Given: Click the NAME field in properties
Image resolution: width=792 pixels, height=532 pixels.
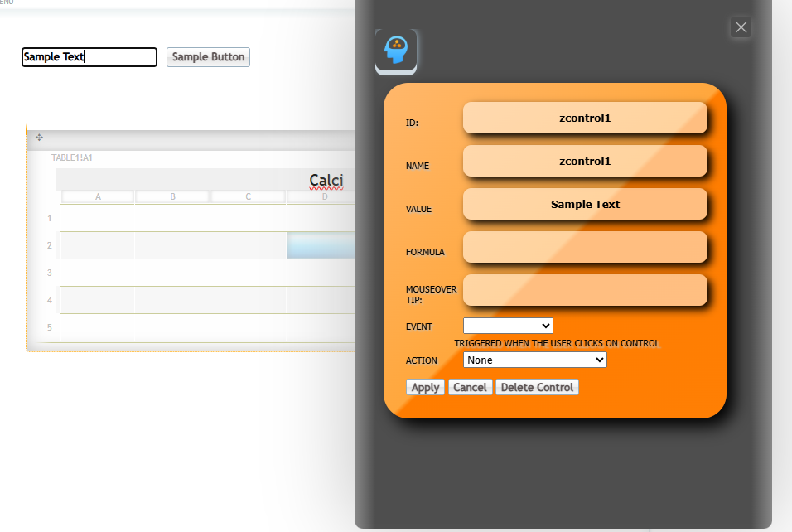Looking at the screenshot, I should 584,161.
